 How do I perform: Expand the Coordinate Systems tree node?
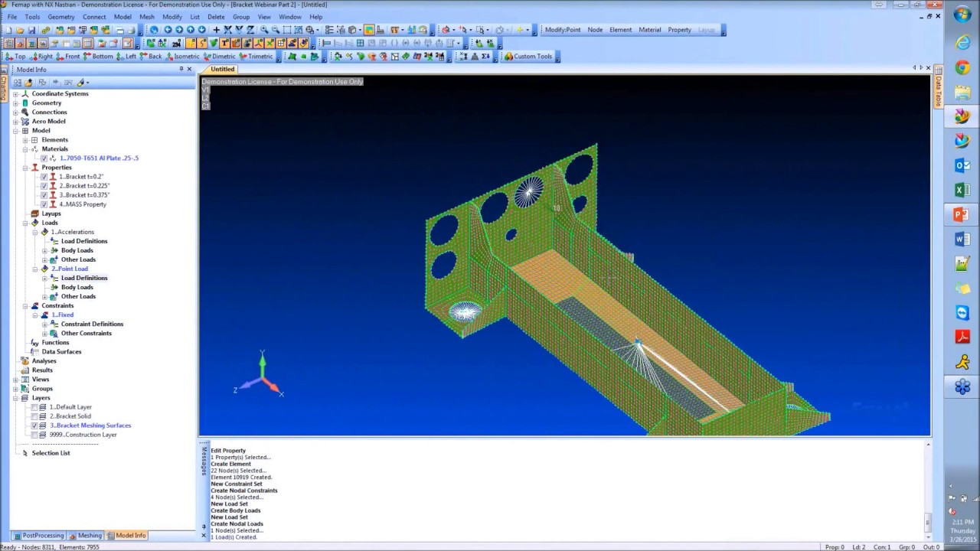tap(15, 94)
